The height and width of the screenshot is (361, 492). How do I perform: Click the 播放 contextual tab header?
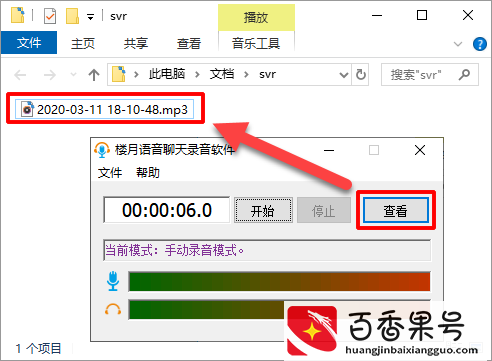[256, 17]
